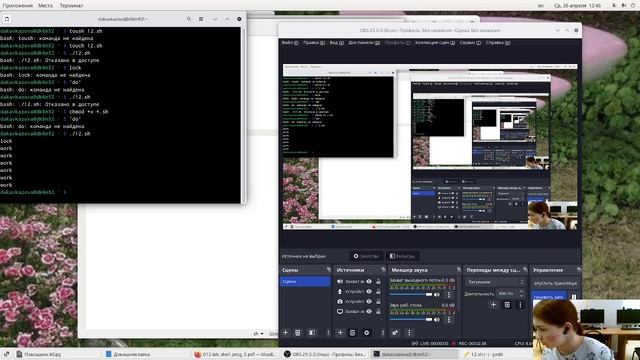Open the Приложения menu in the top panel
Image resolution: width=640 pixels, height=360 pixels.
[x=18, y=5]
